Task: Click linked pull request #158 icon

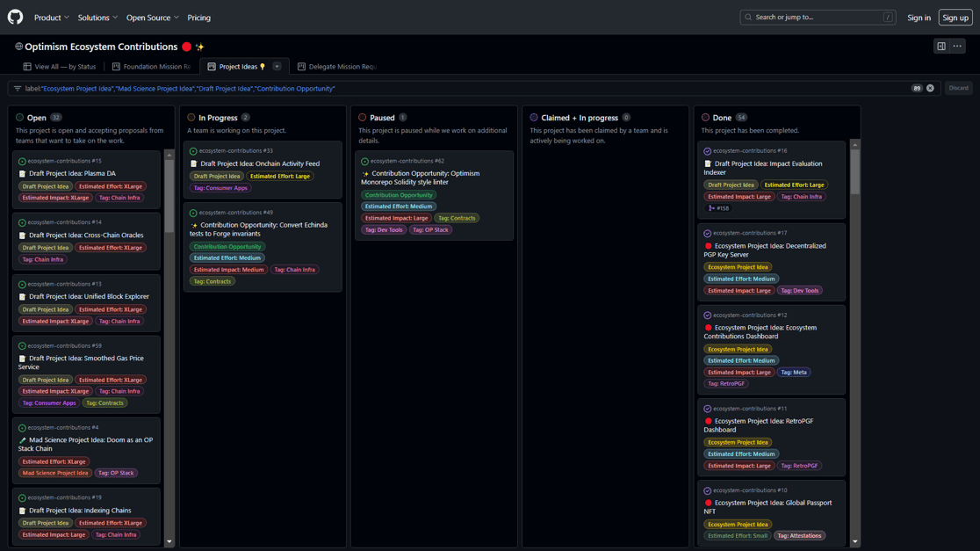Action: coord(711,208)
